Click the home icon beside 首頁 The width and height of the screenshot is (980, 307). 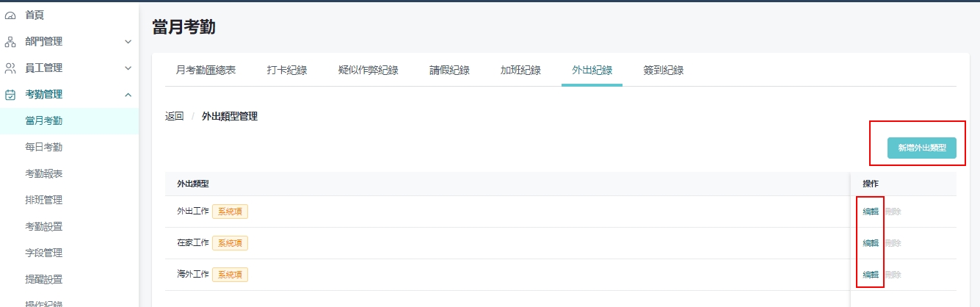point(10,15)
